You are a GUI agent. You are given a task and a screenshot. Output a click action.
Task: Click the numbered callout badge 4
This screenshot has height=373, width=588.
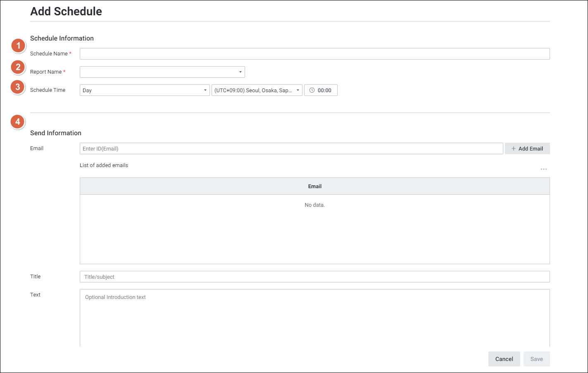(x=18, y=122)
